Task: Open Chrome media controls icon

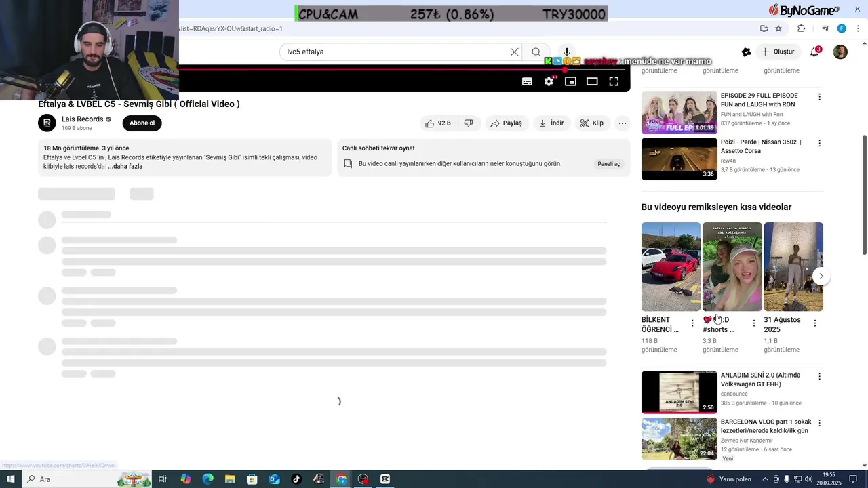Action: point(825,28)
